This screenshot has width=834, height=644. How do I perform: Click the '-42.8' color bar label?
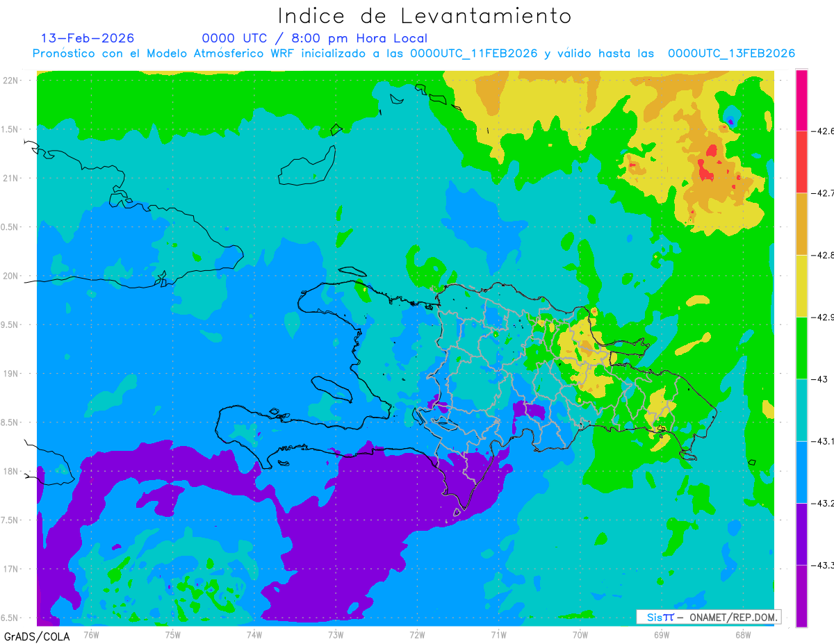tap(824, 255)
